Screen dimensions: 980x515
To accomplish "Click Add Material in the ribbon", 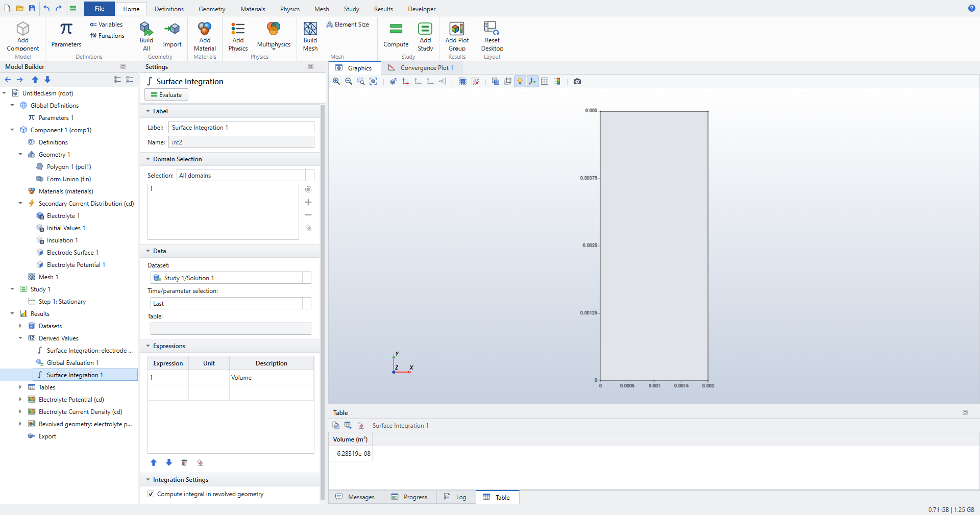I will (x=205, y=36).
